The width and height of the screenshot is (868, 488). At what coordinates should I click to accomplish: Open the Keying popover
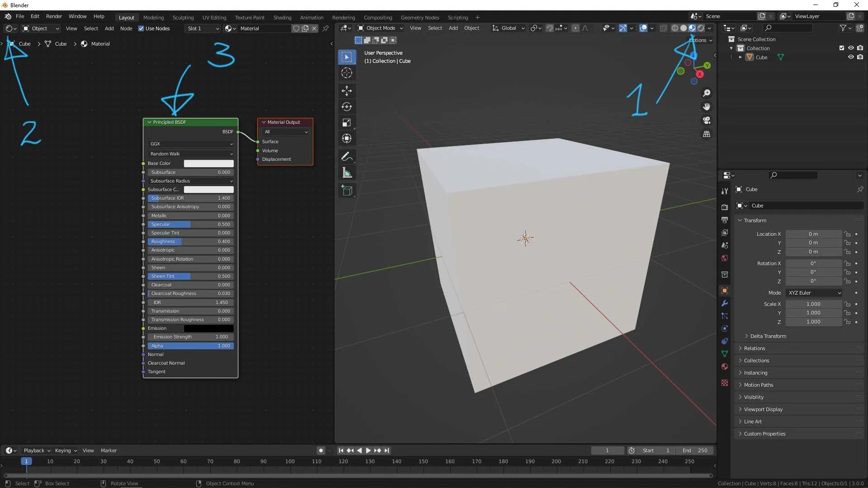pyautogui.click(x=66, y=450)
